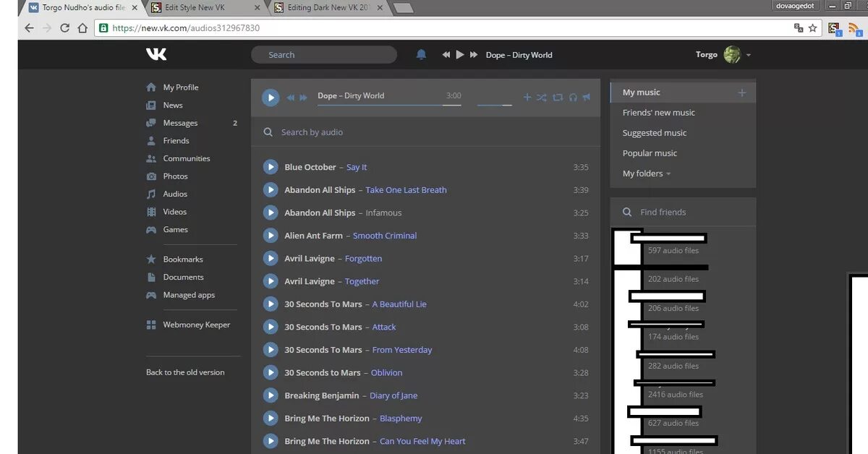Play Breaking Benjamin – Diary of Jane
This screenshot has height=454, width=868.
tap(271, 395)
